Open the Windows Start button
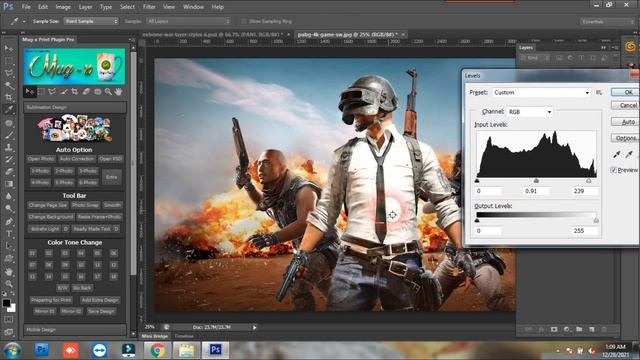The image size is (640, 360). tap(12, 350)
